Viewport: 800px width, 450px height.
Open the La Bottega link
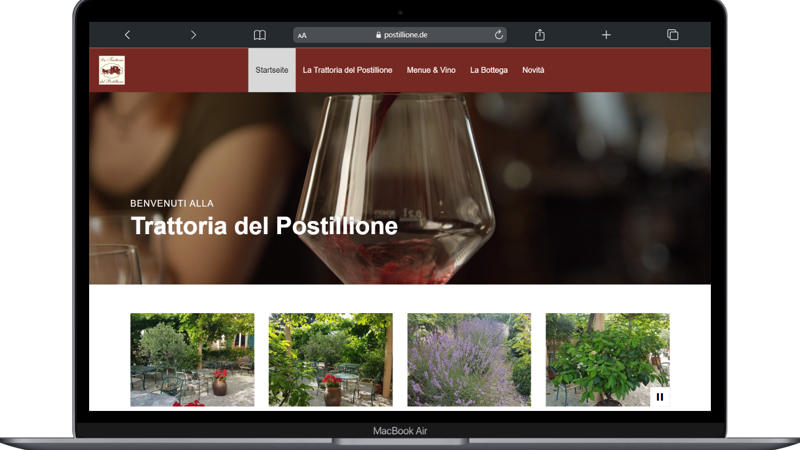coord(489,70)
